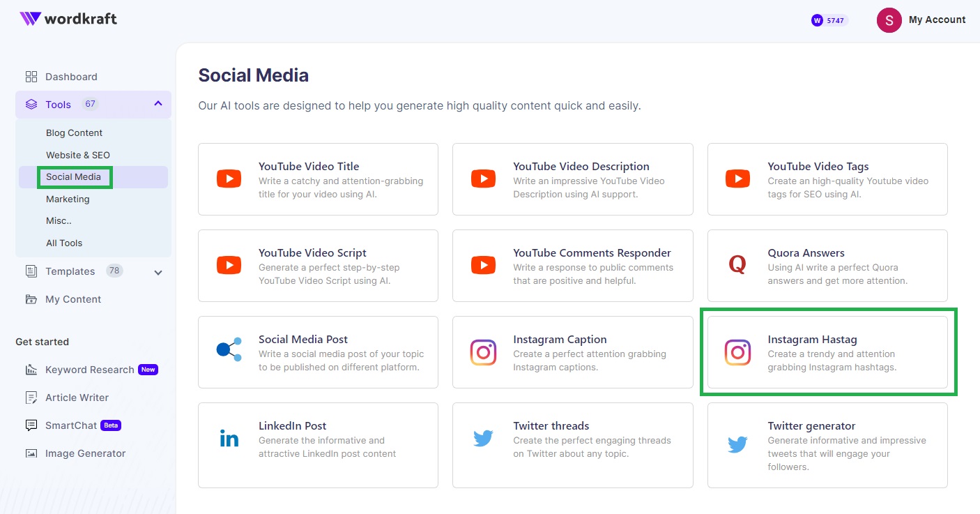Click the Quora Q icon

(737, 265)
